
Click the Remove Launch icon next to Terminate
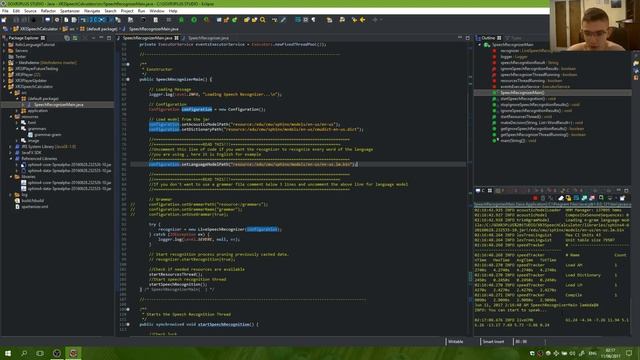[x=543, y=198]
